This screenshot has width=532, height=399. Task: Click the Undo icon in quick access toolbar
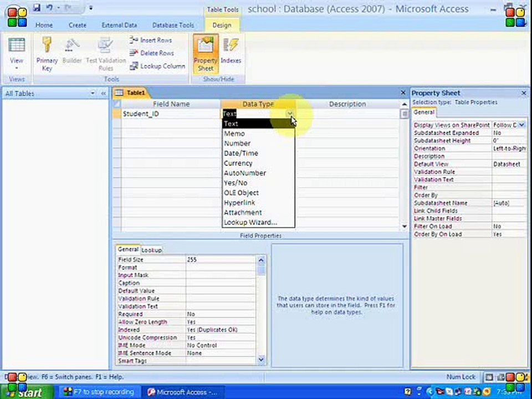coord(49,7)
